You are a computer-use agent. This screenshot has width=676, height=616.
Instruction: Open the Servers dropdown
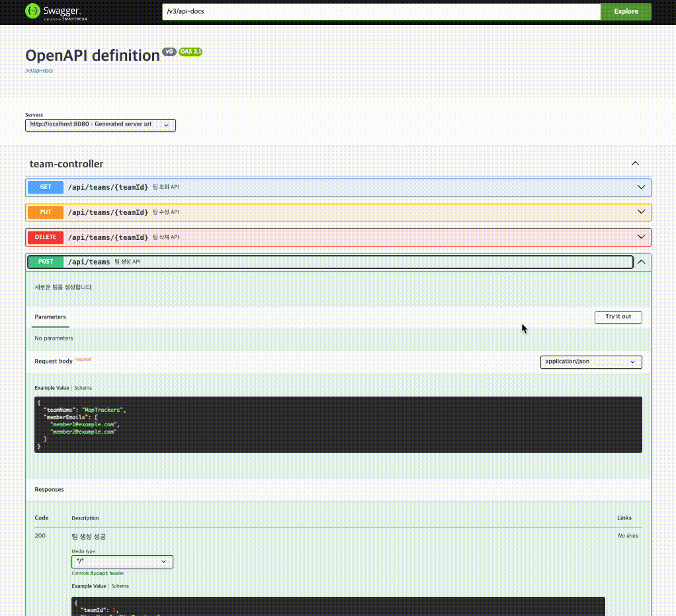tap(101, 125)
